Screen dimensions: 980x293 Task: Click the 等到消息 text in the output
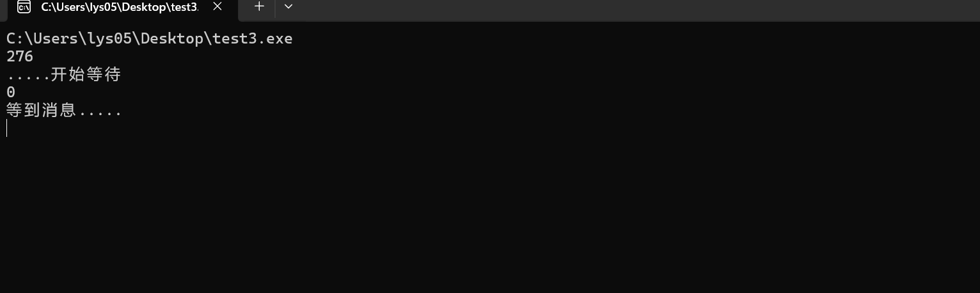click(41, 110)
